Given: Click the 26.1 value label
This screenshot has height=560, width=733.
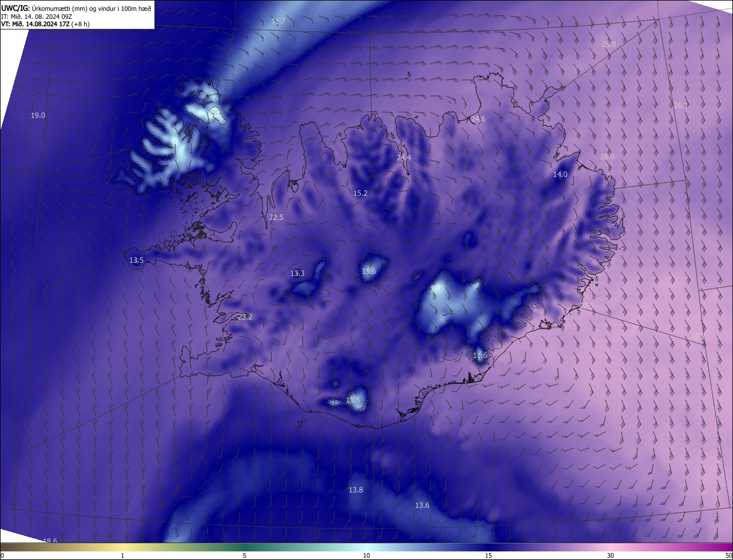Looking at the screenshot, I should (x=681, y=105).
